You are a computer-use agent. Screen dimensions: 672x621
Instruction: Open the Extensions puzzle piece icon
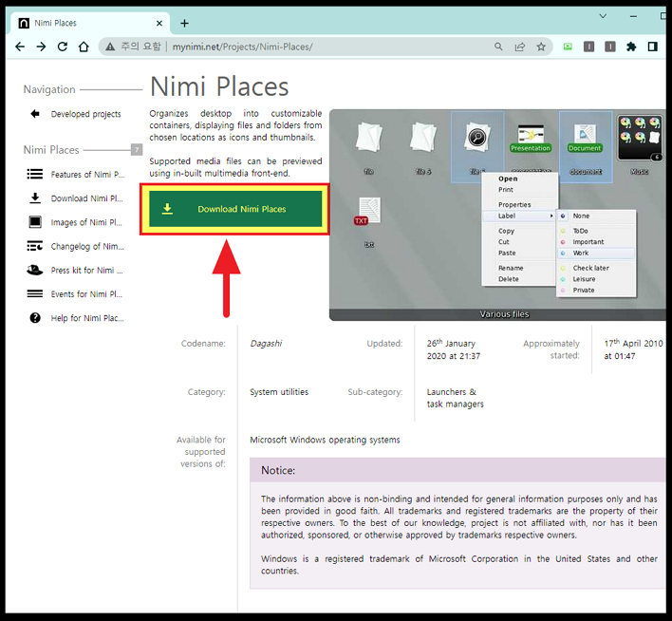click(631, 47)
